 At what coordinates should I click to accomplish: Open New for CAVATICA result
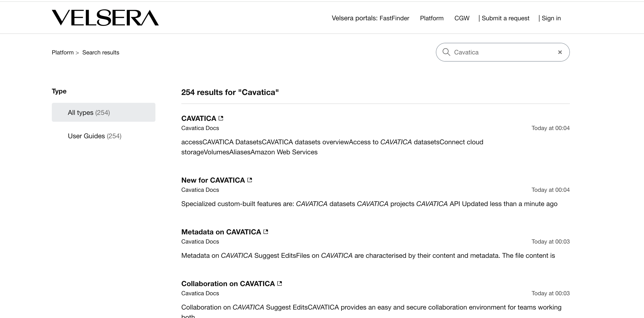(213, 180)
